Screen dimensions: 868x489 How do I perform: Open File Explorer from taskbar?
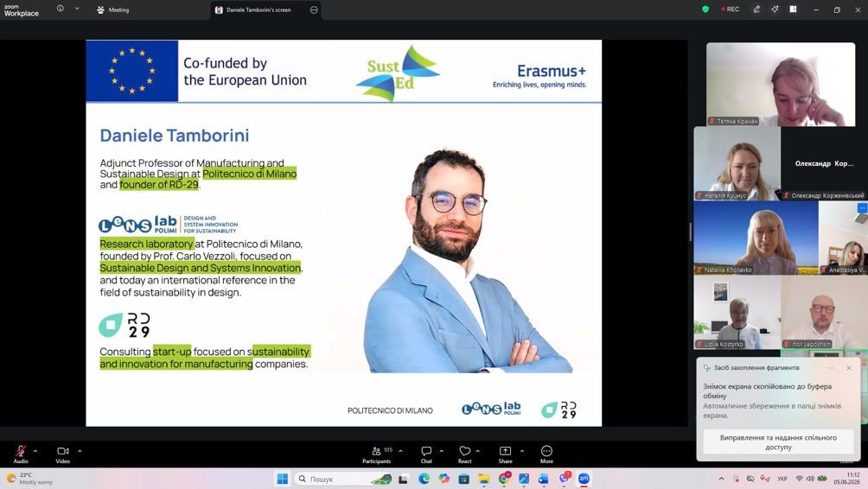pyautogui.click(x=484, y=479)
